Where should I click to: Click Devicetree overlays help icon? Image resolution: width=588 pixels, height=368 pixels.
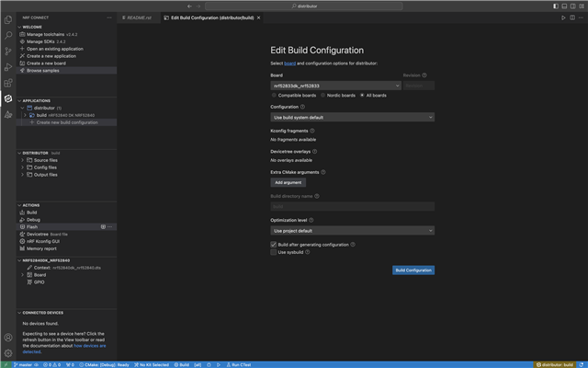(x=314, y=151)
